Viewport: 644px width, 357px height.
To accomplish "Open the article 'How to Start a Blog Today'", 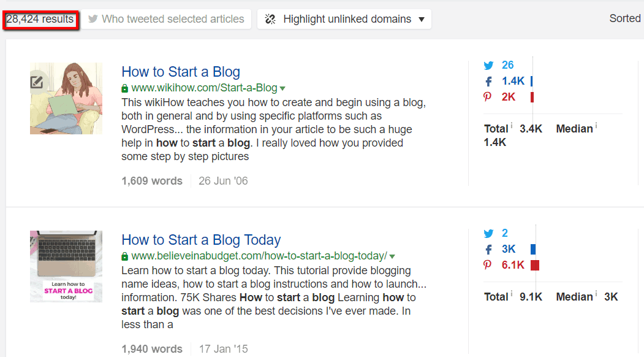I will point(200,240).
